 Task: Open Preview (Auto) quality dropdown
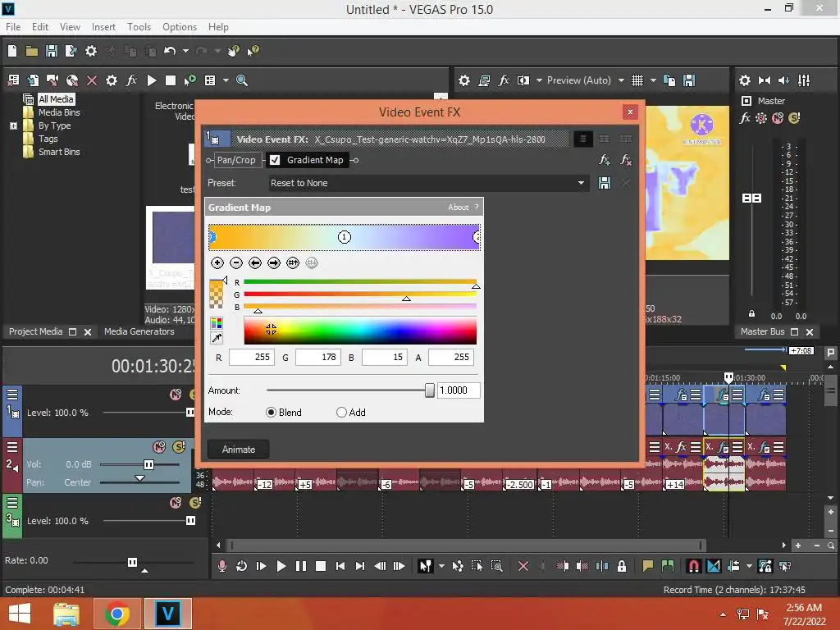click(621, 80)
